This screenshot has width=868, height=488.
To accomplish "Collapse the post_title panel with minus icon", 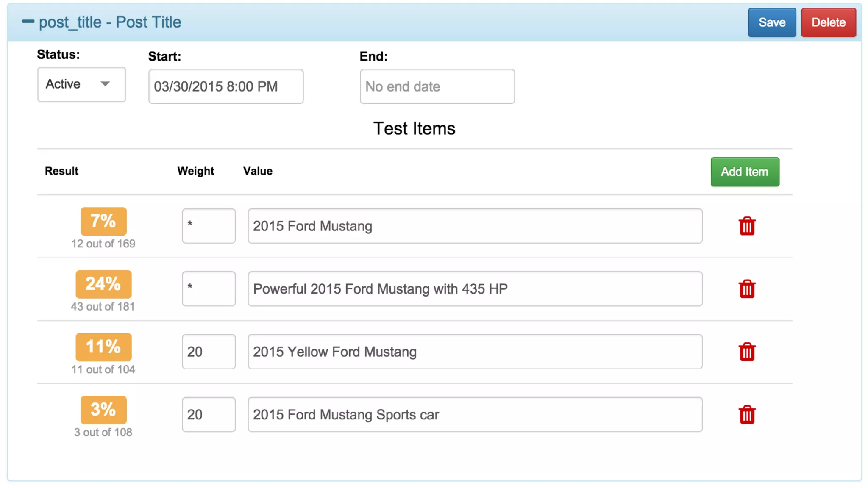I will (28, 22).
